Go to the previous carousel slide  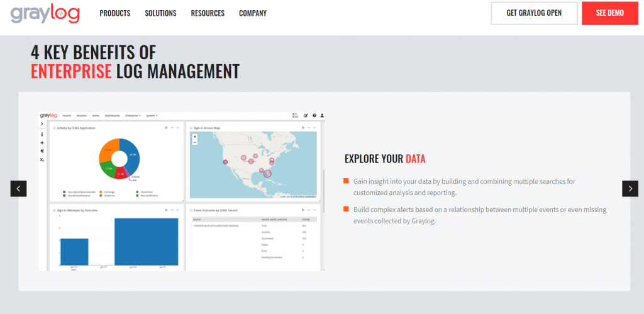[18, 189]
